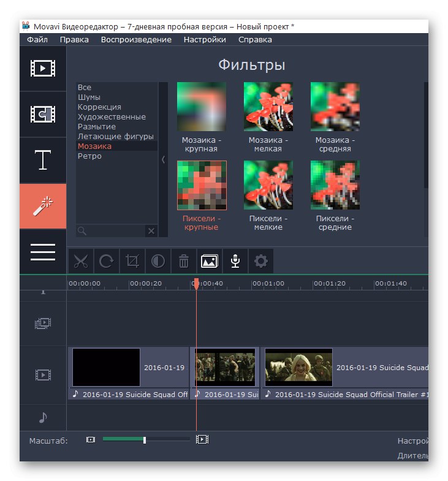The width and height of the screenshot is (448, 481).
Task: Select the Летающие фигуры category
Action: click(x=116, y=137)
